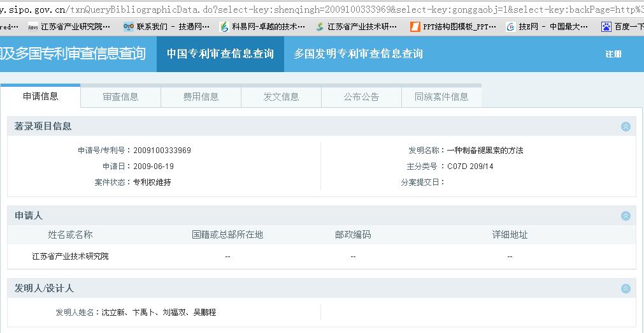Viewport: 644px width, 333px height.
Task: Click the 注册 link in the header
Action: pyautogui.click(x=613, y=54)
